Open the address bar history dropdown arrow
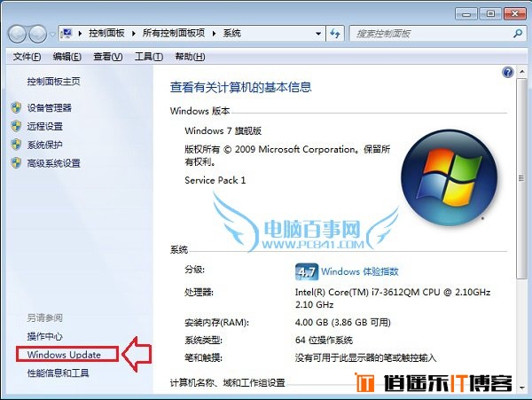The height and width of the screenshot is (400, 532). (x=318, y=34)
